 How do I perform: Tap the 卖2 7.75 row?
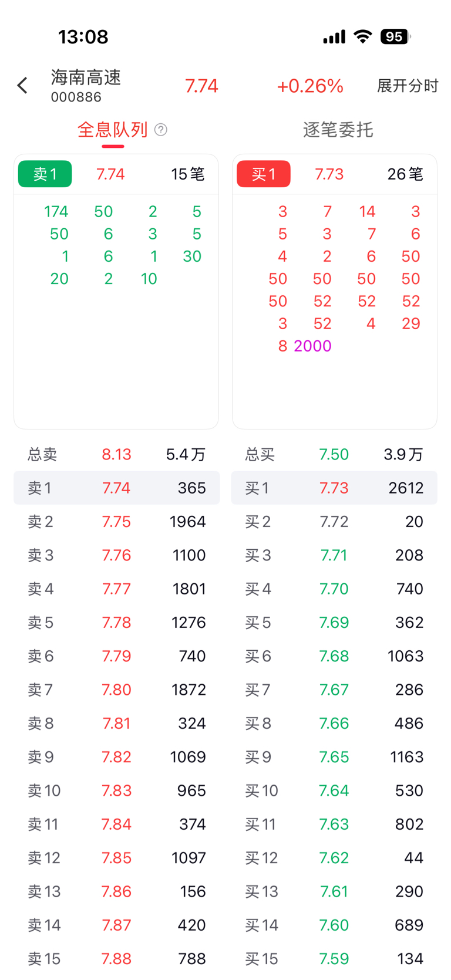click(x=116, y=522)
